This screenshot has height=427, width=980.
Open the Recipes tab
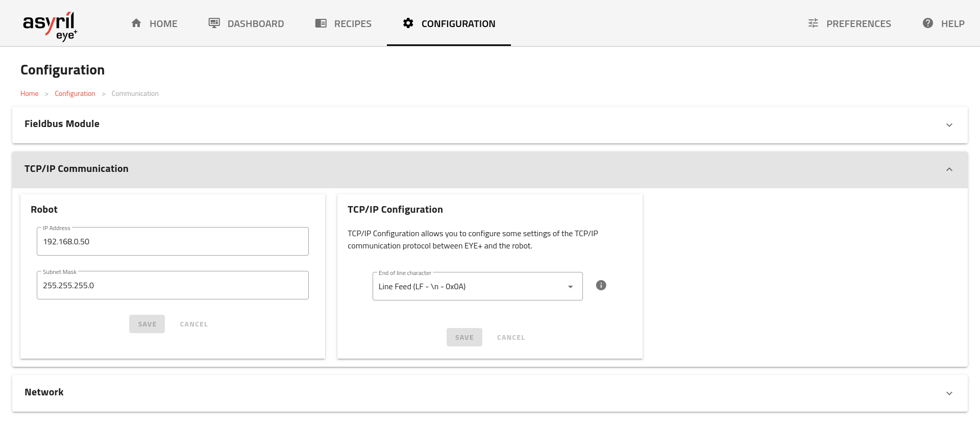coord(352,23)
